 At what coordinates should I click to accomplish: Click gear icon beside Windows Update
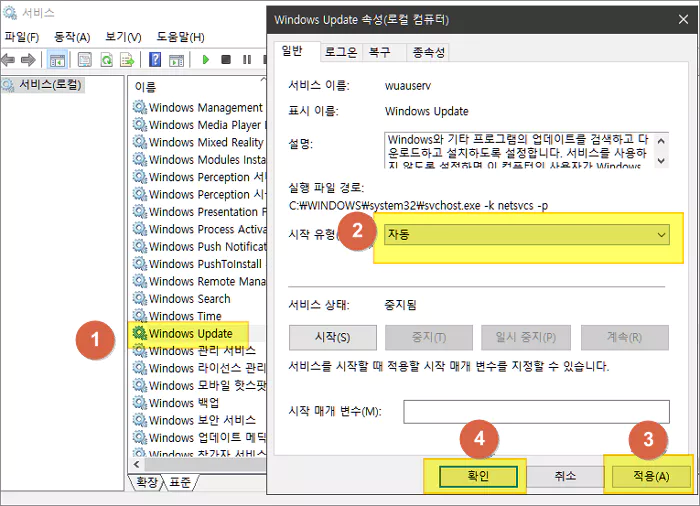tap(140, 333)
